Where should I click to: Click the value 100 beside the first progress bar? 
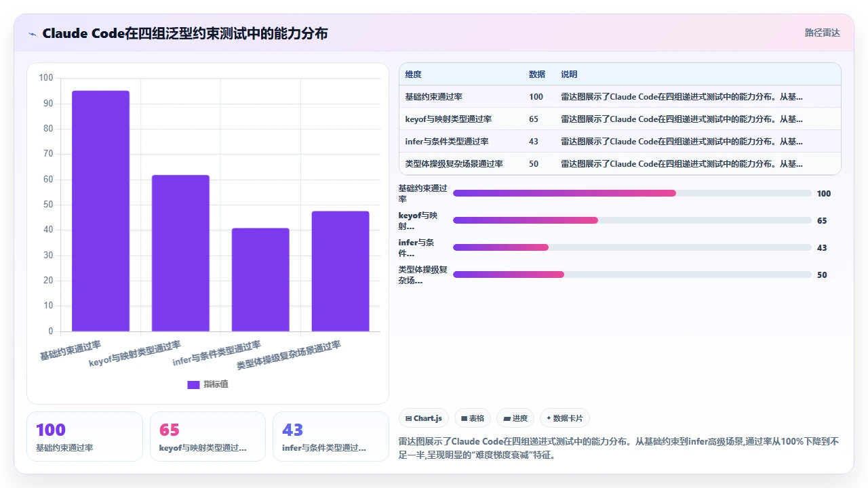(x=824, y=194)
